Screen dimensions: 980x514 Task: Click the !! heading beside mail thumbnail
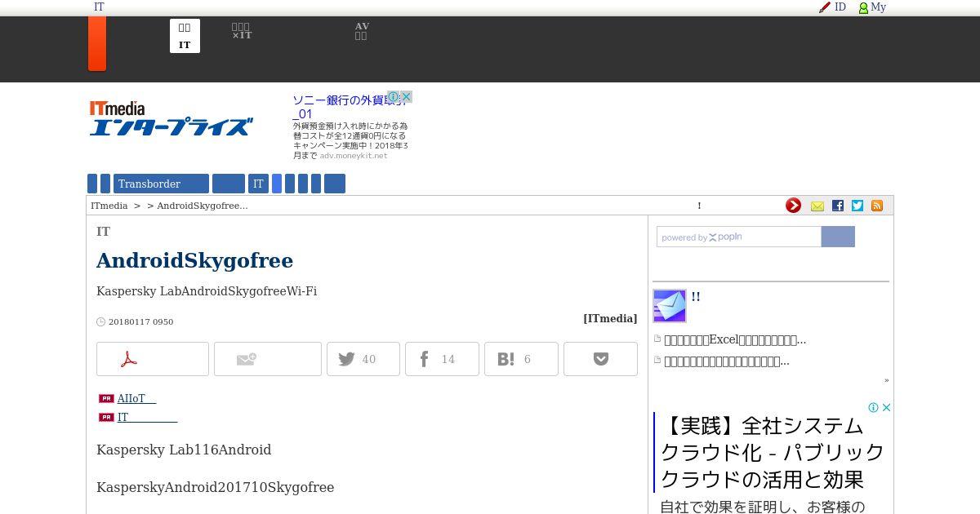click(x=696, y=297)
